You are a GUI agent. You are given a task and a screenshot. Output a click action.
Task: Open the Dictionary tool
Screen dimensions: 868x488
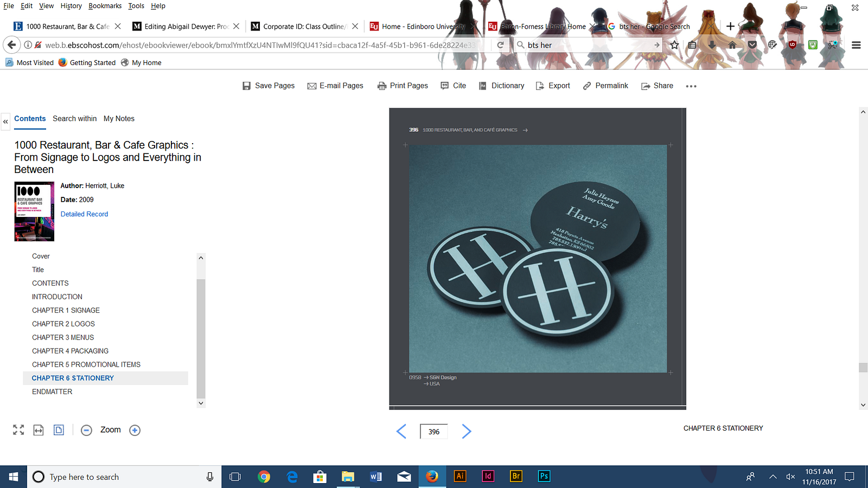click(502, 86)
